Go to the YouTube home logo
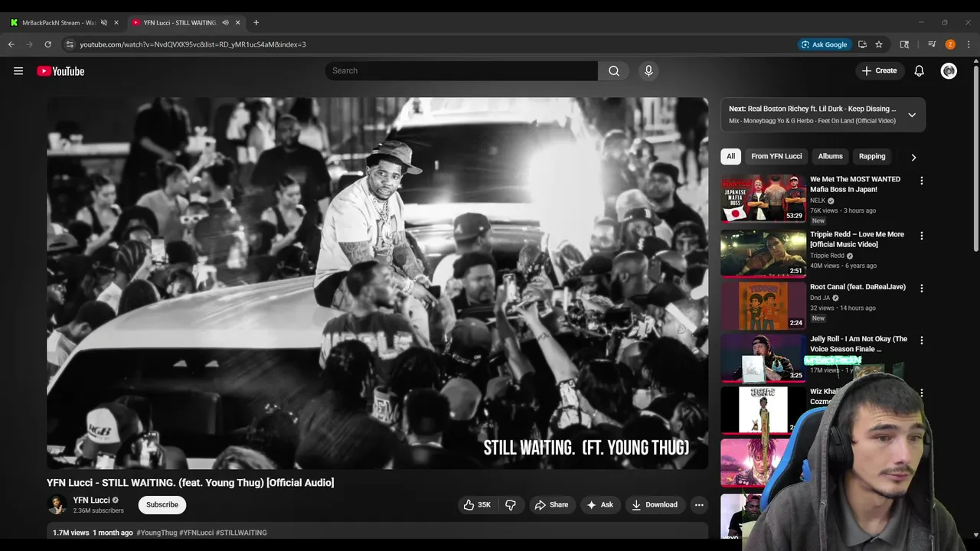Screen dimensions: 980x551 (x=60, y=71)
